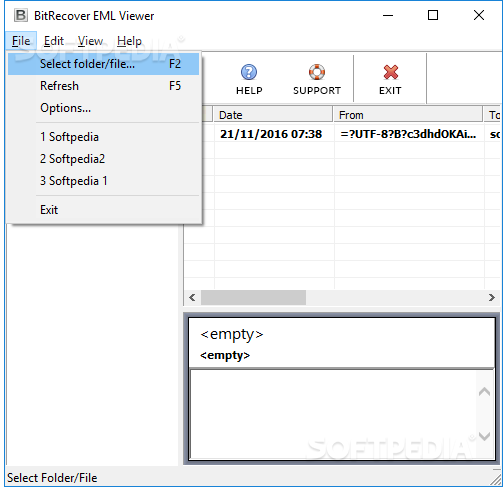Click the bold <empty> sender line

click(225, 355)
